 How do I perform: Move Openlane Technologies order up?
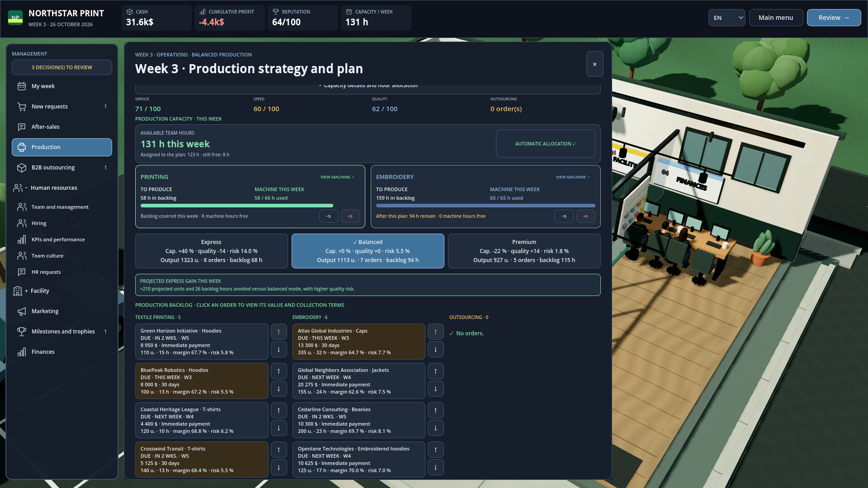click(x=436, y=450)
